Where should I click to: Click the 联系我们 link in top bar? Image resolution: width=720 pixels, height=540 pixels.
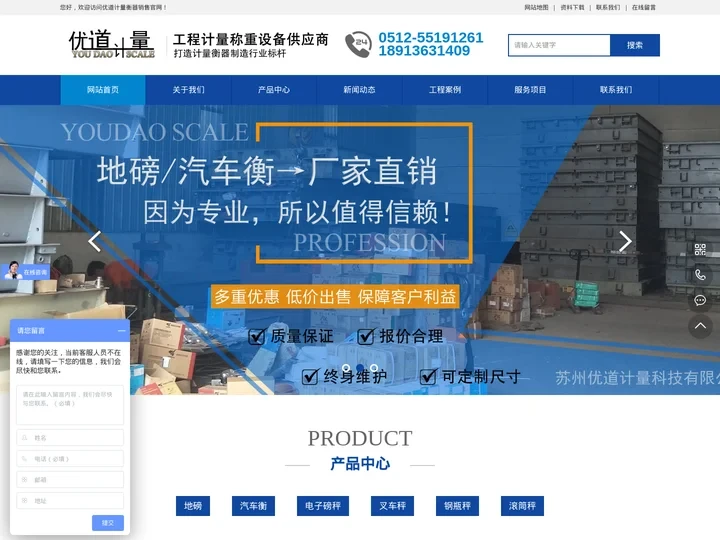[608, 7]
